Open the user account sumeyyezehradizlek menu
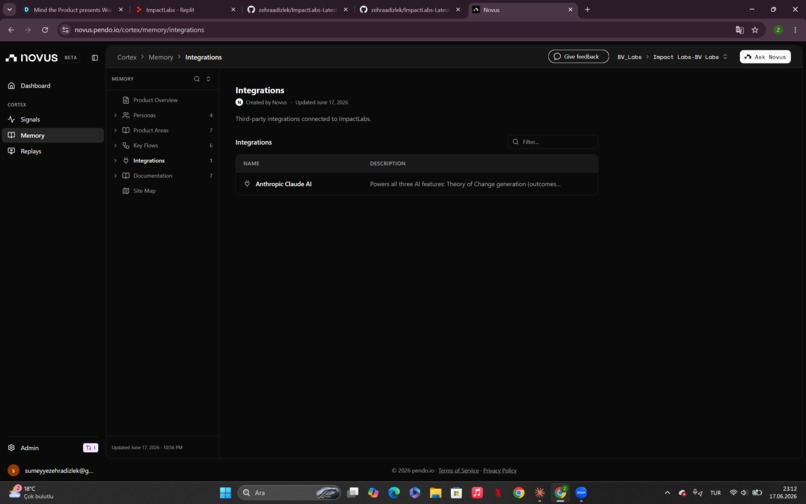The width and height of the screenshot is (806, 504). (50, 471)
